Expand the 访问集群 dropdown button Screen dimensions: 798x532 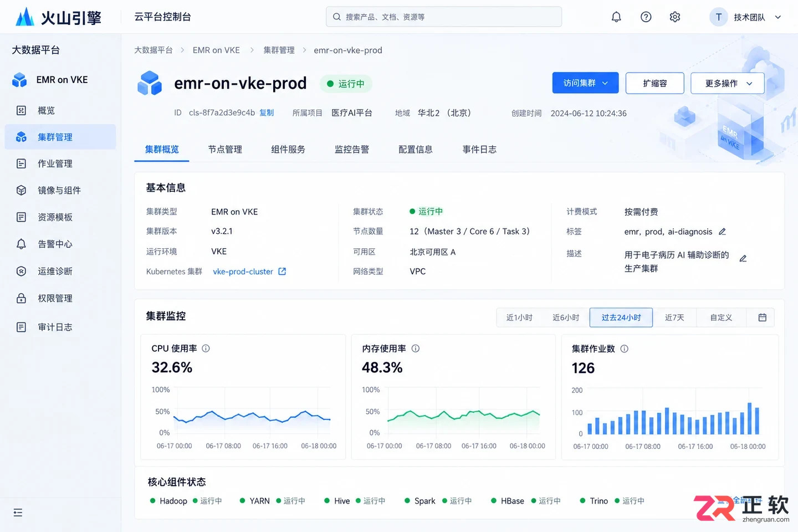pyautogui.click(x=586, y=83)
